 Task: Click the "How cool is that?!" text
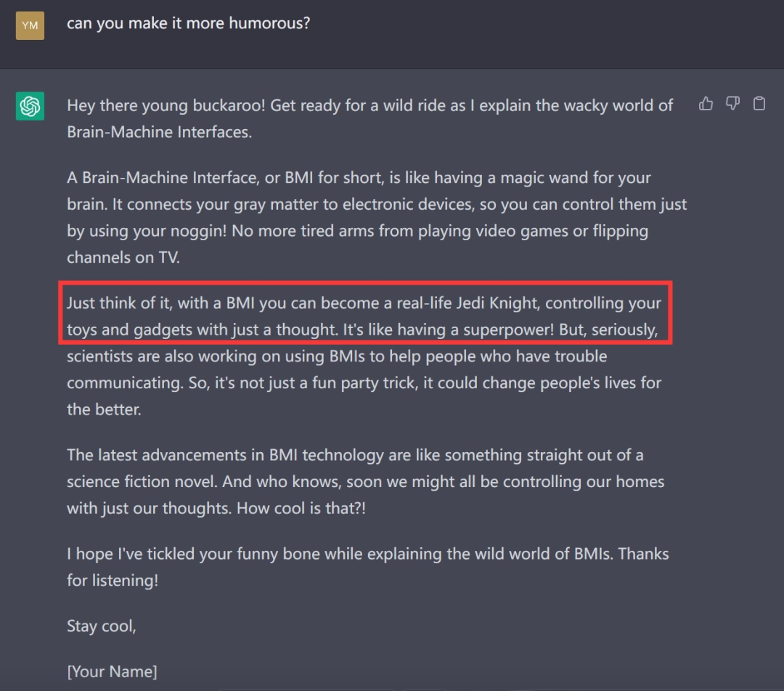(x=301, y=507)
